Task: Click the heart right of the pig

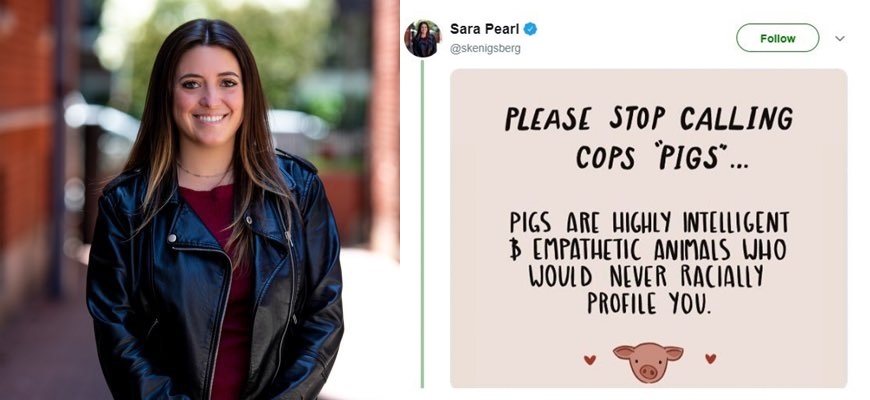Action: [x=710, y=358]
